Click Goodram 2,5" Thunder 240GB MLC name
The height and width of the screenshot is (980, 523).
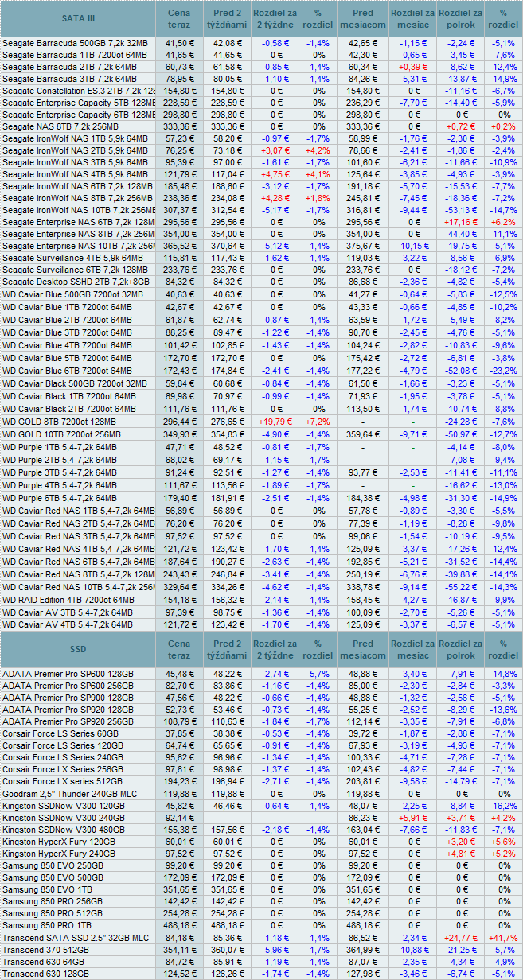[69, 793]
